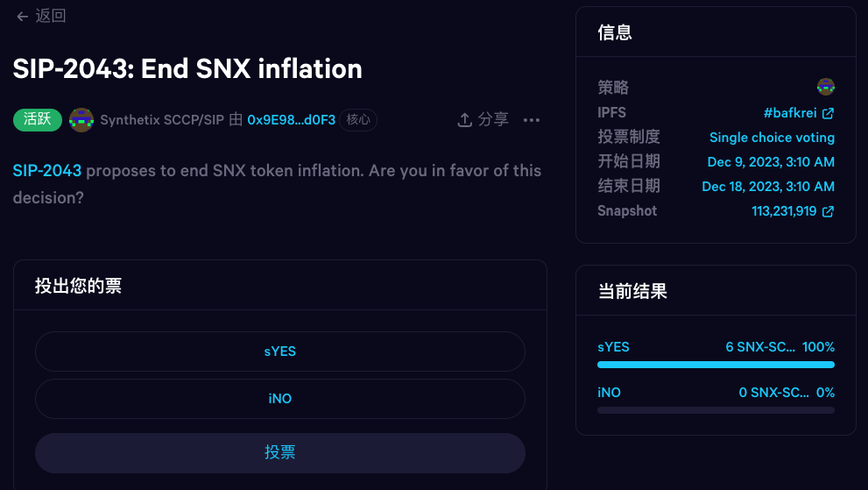Click the 返回 back link text
Screen dimensions: 868x490
pyautogui.click(x=51, y=17)
